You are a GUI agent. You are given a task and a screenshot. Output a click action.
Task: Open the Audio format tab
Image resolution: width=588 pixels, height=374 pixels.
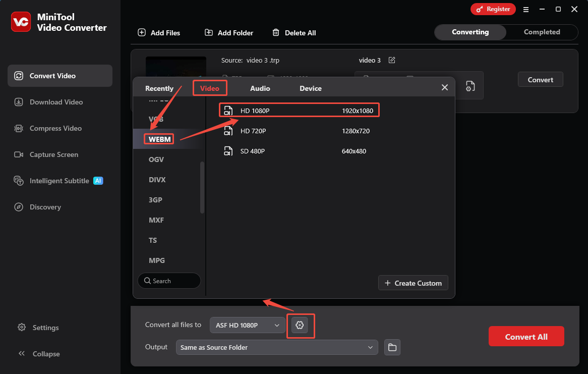click(x=260, y=88)
